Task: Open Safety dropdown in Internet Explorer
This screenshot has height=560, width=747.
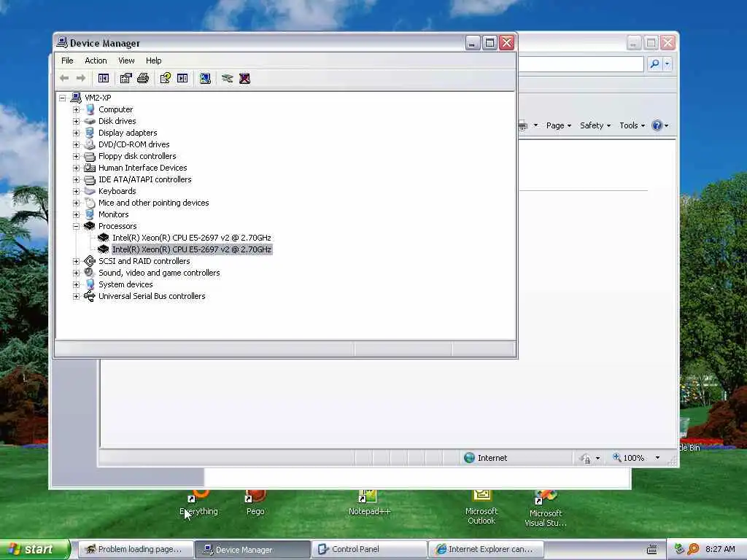Action: pos(595,125)
